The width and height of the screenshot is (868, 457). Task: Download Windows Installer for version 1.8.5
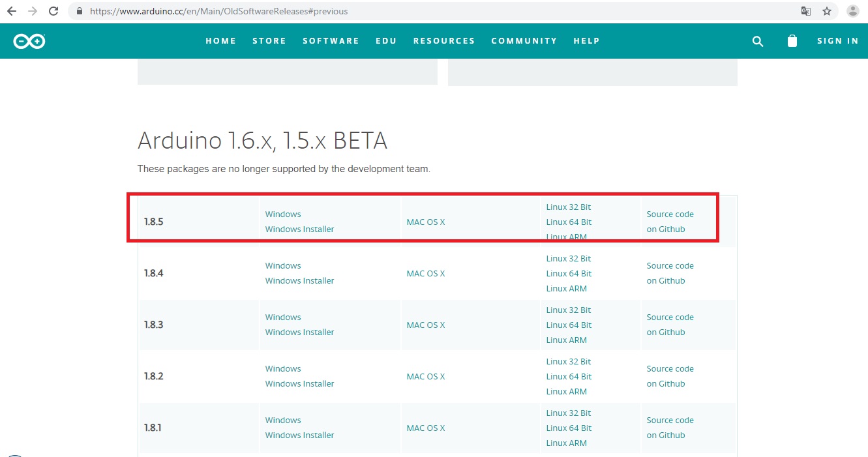[x=299, y=229]
